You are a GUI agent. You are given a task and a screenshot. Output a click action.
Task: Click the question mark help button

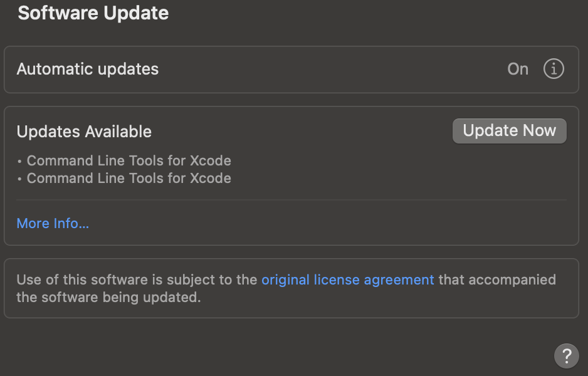pos(566,356)
